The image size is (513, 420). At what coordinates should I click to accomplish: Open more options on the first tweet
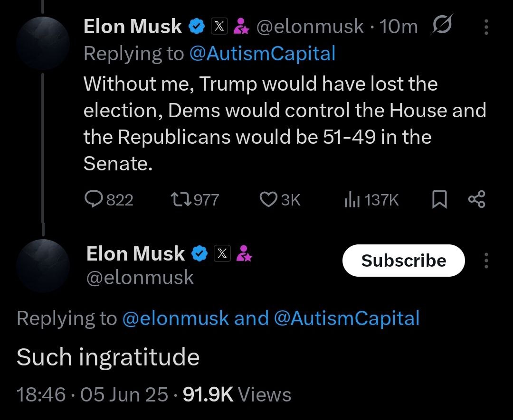pos(486,27)
